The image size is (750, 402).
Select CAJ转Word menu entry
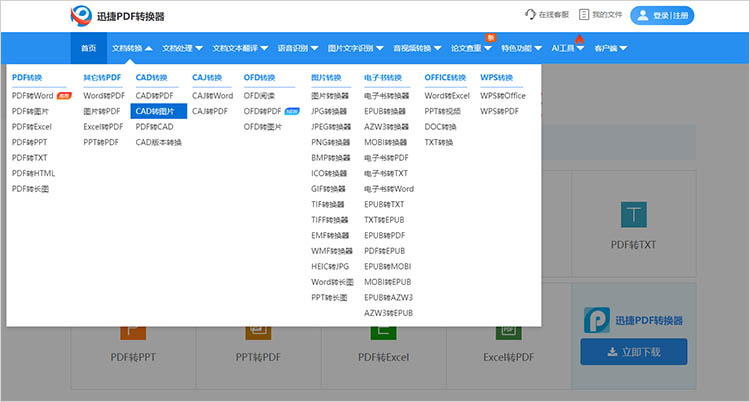click(212, 96)
